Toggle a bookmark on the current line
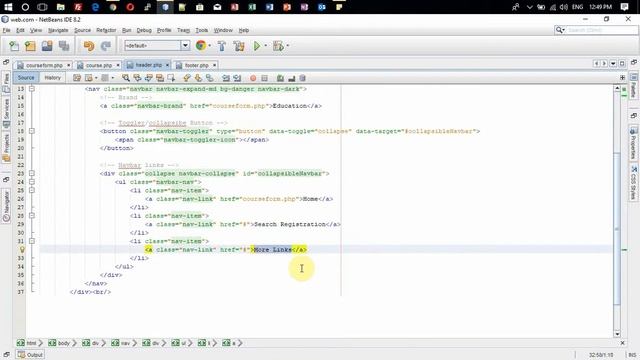 click(x=209, y=78)
